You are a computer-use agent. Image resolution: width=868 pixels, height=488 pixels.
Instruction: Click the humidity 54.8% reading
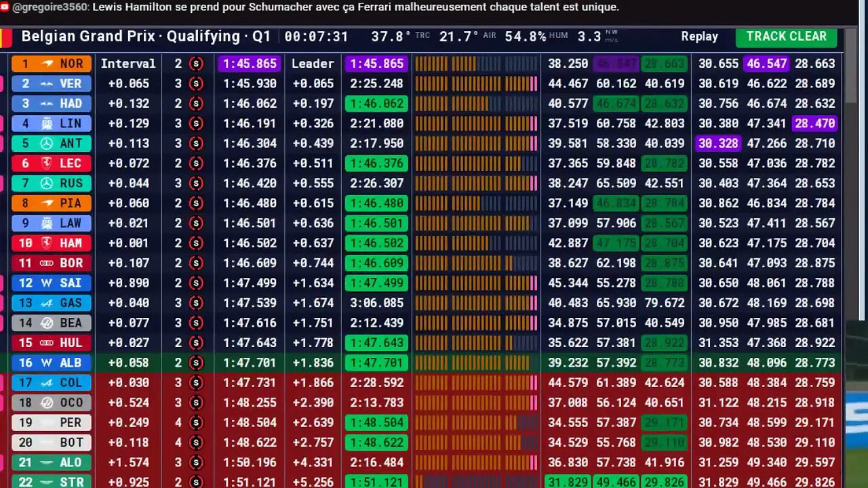pos(526,37)
